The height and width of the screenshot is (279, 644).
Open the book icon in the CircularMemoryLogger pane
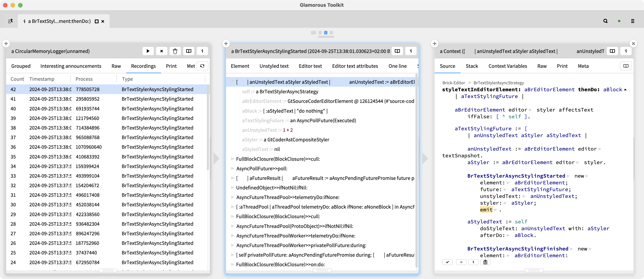[189, 51]
